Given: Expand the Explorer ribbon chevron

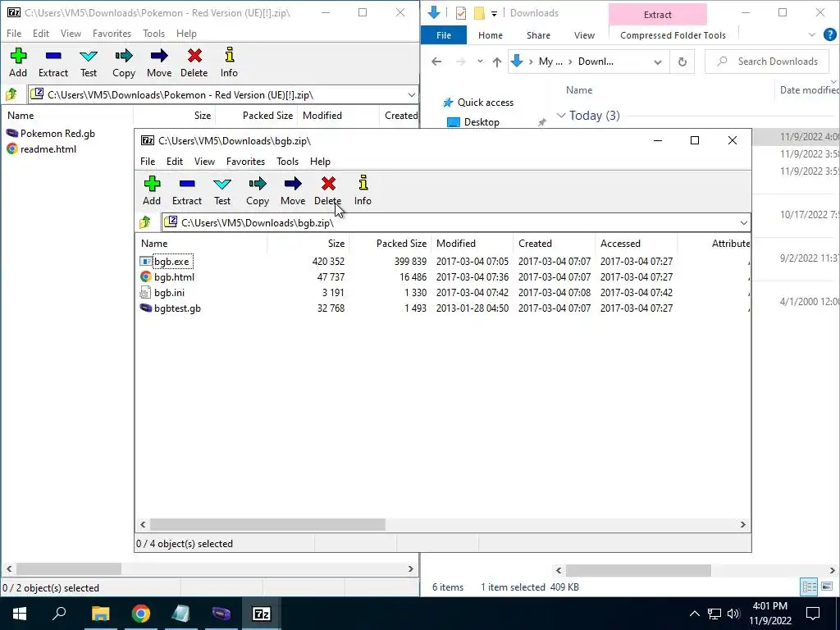Looking at the screenshot, I should (x=811, y=35).
